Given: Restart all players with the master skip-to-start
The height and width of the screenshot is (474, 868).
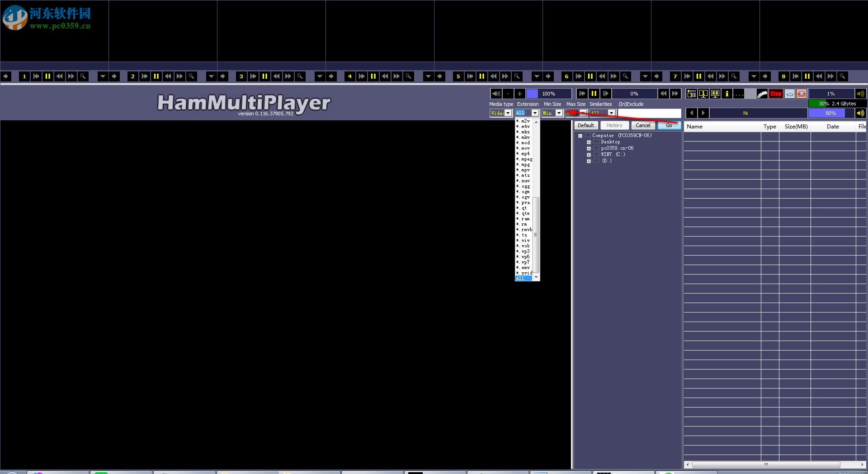Looking at the screenshot, I should click(582, 94).
